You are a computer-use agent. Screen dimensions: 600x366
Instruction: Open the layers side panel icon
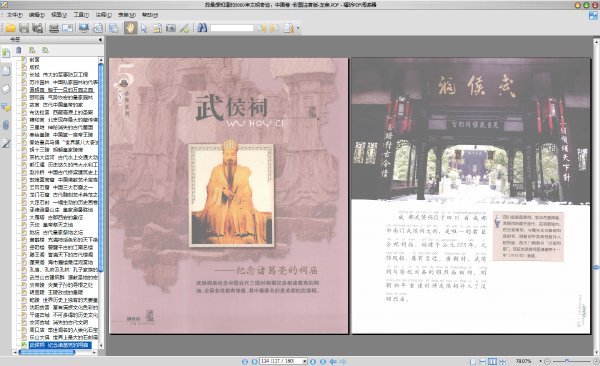click(x=6, y=89)
